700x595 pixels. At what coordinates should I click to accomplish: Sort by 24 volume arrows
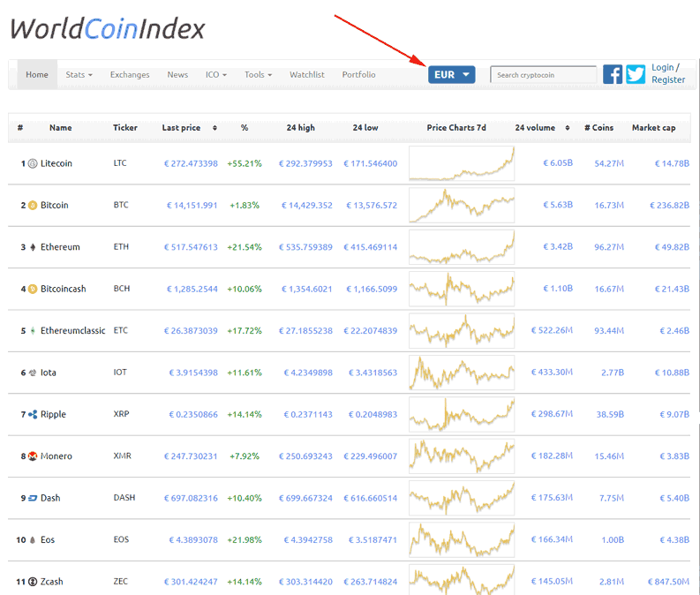[x=568, y=128]
